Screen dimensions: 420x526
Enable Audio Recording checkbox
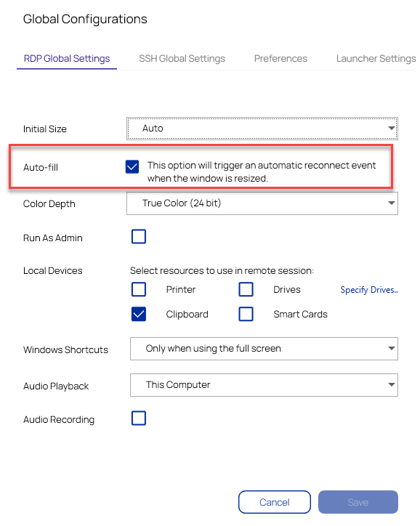(139, 418)
